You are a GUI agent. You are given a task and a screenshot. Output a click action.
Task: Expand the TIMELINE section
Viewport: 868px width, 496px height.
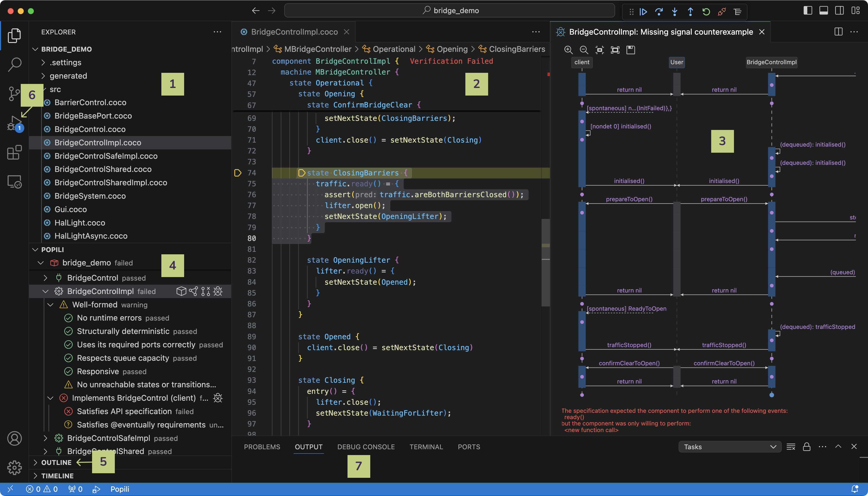click(35, 476)
